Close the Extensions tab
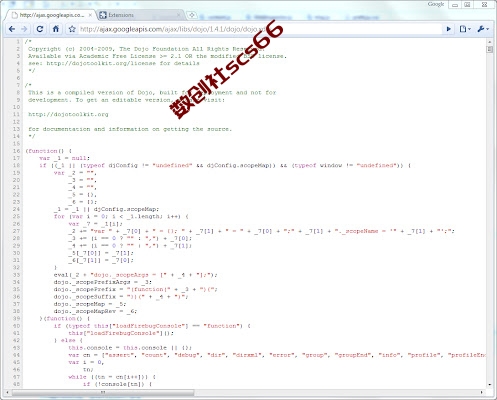Screen dimensions: 497x400 tap(179, 15)
